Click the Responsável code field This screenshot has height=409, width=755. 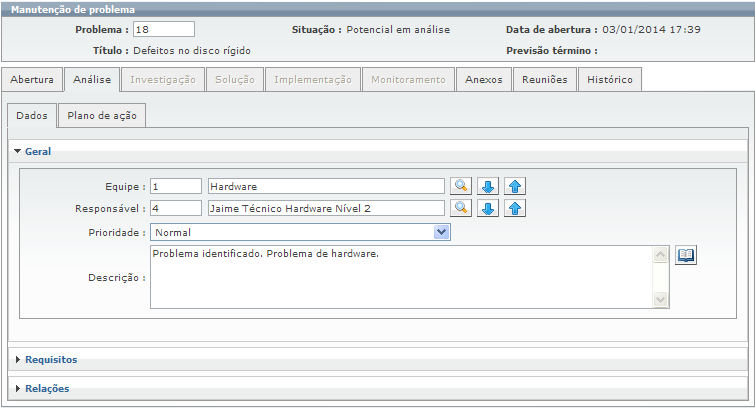[x=176, y=208]
